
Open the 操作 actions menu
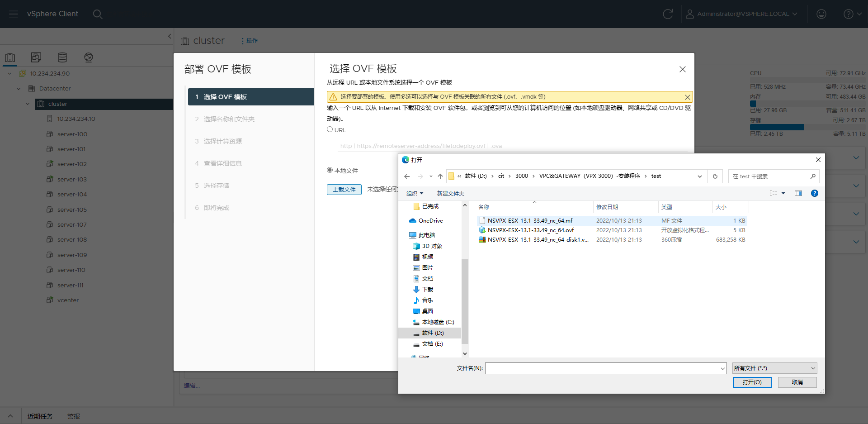250,41
